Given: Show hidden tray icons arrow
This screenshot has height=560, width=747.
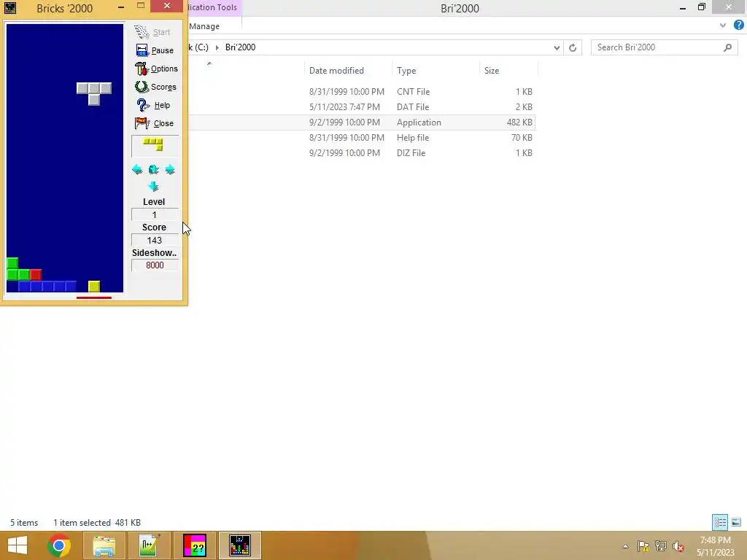Looking at the screenshot, I should click(x=625, y=546).
